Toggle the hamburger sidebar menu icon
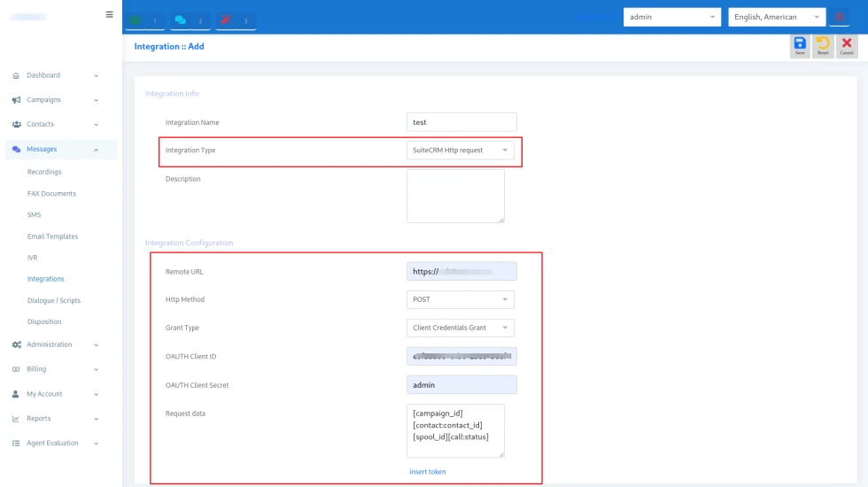The image size is (868, 487). pos(109,14)
